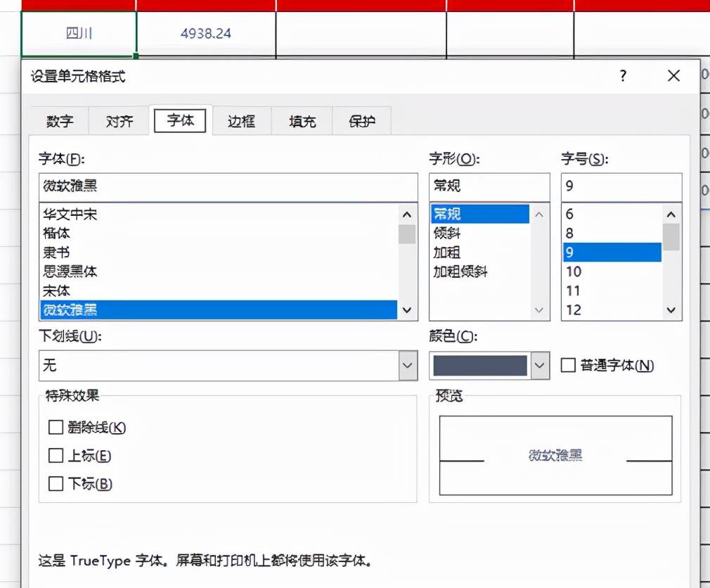Open the 边框 (Border) tab
Screen dimensions: 710x588
point(241,121)
